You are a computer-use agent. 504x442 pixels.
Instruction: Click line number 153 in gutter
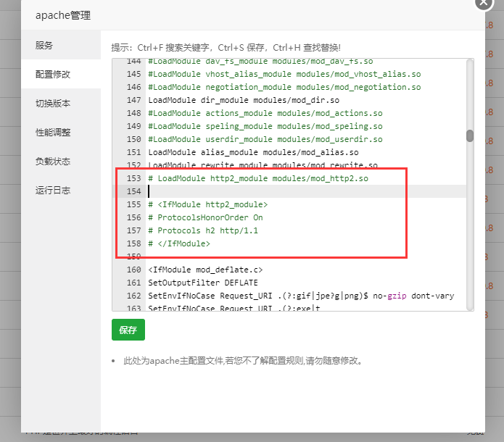point(133,178)
